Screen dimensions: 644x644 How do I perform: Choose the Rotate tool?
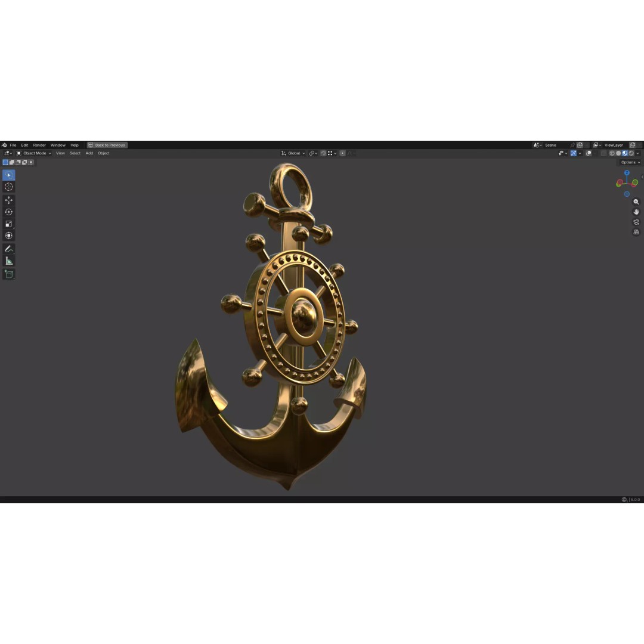point(8,212)
